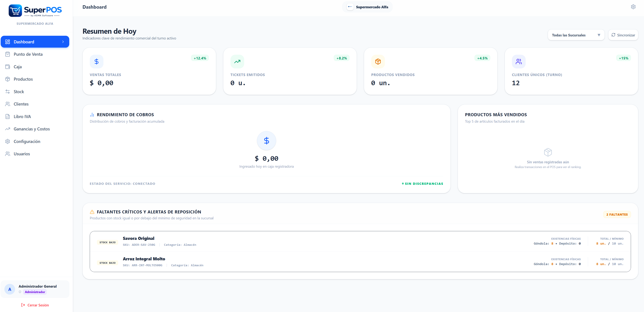Click the SUPERMERCADO ALFA label under logo
Image resolution: width=644 pixels, height=312 pixels.
pos(35,24)
